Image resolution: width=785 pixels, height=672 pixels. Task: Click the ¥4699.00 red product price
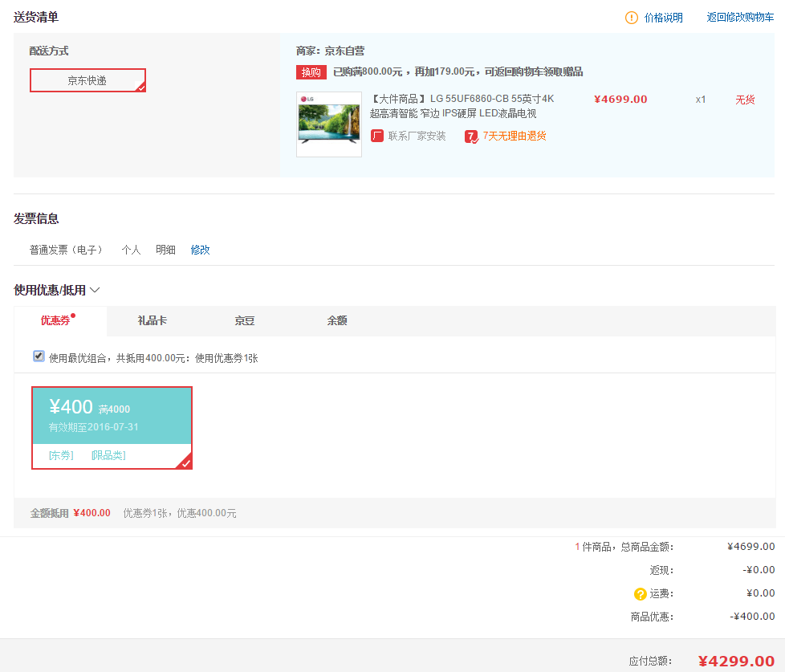point(620,99)
